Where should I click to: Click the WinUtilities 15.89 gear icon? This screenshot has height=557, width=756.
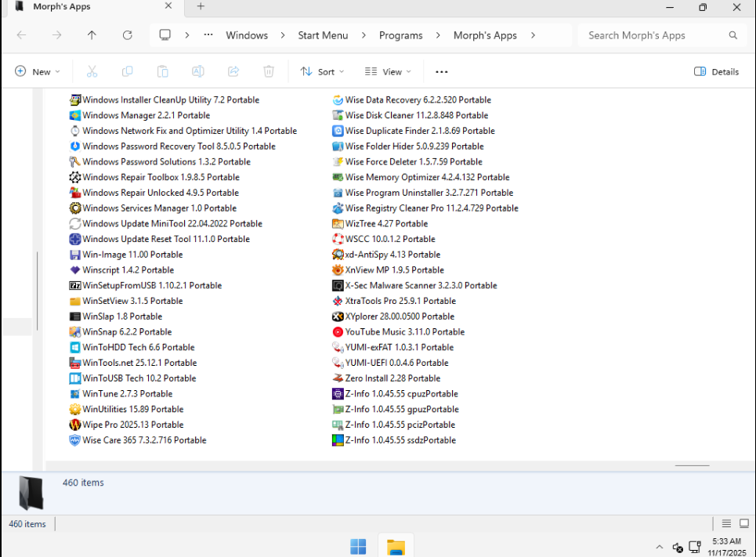pos(74,409)
